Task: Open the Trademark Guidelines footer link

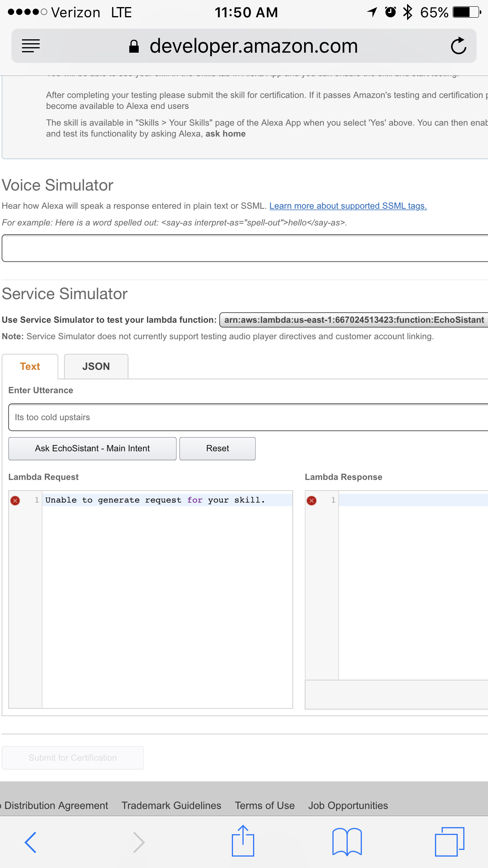Action: point(171,805)
